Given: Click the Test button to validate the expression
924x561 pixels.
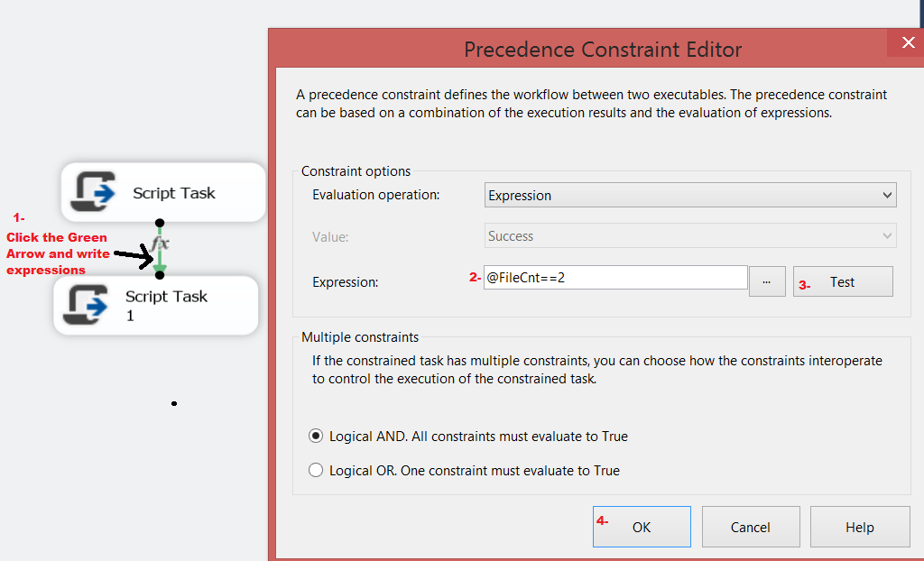Looking at the screenshot, I should click(842, 280).
